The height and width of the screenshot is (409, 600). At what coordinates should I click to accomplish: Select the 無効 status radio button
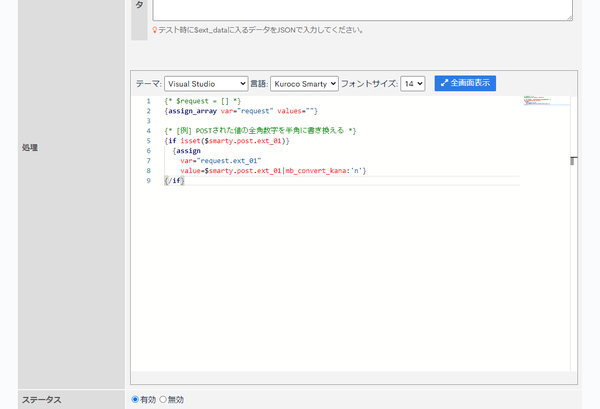tap(163, 399)
